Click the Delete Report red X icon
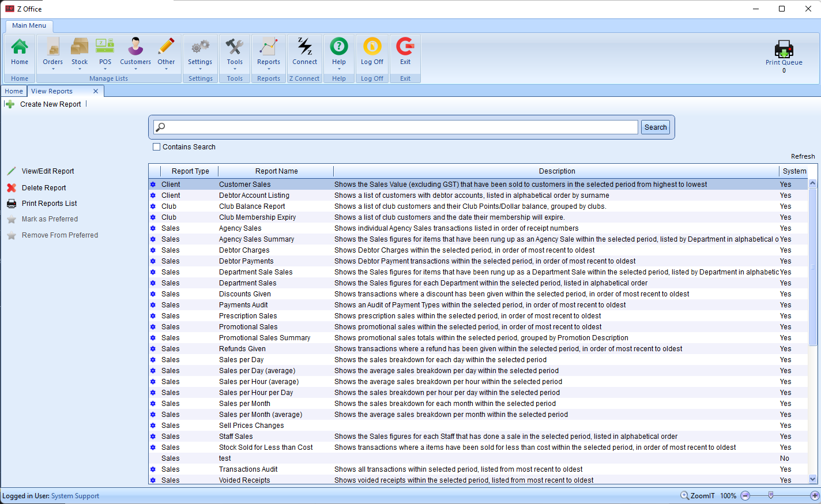 click(x=12, y=188)
